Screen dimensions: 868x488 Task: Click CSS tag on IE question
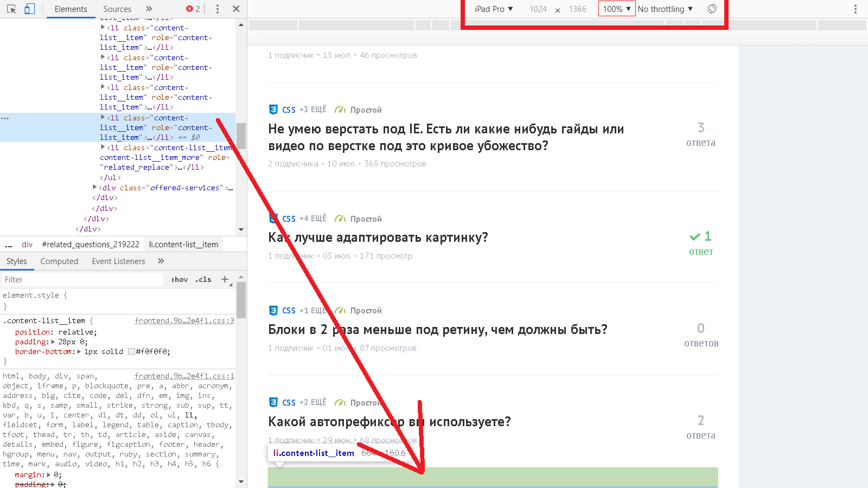(289, 110)
